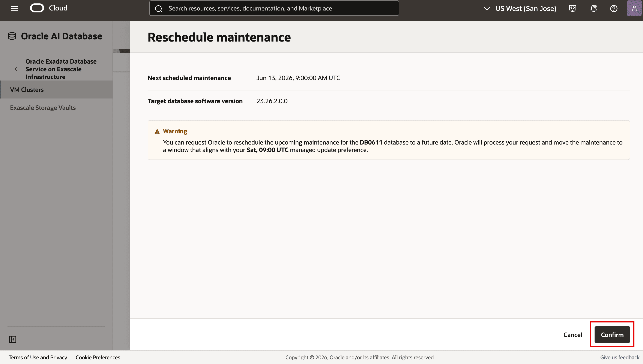Click the 'Warning' heading text
This screenshot has height=364, width=643.
175,131
